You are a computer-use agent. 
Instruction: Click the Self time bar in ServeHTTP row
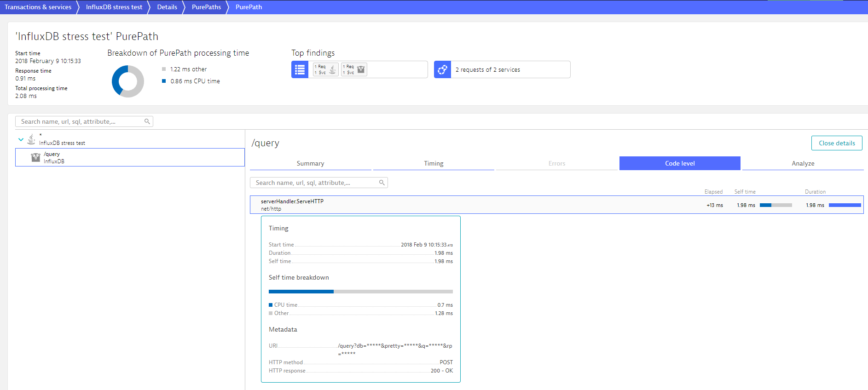click(775, 205)
